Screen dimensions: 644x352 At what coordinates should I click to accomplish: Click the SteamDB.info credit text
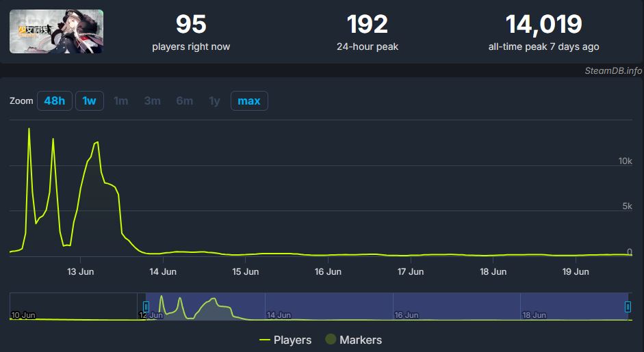click(613, 70)
